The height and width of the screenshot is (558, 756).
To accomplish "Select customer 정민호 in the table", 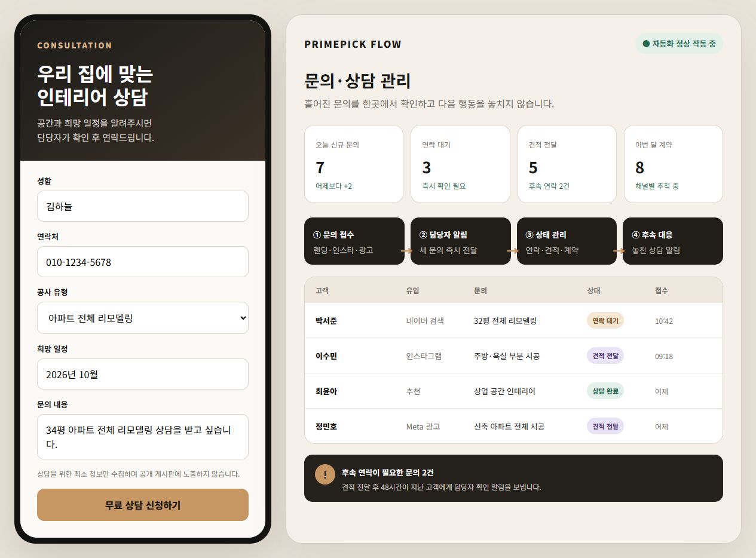I will (326, 427).
